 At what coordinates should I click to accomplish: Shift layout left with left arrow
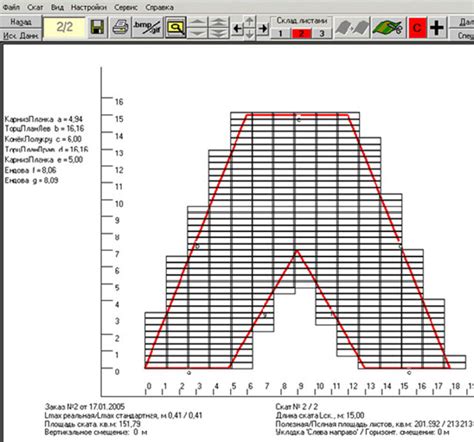237,29
